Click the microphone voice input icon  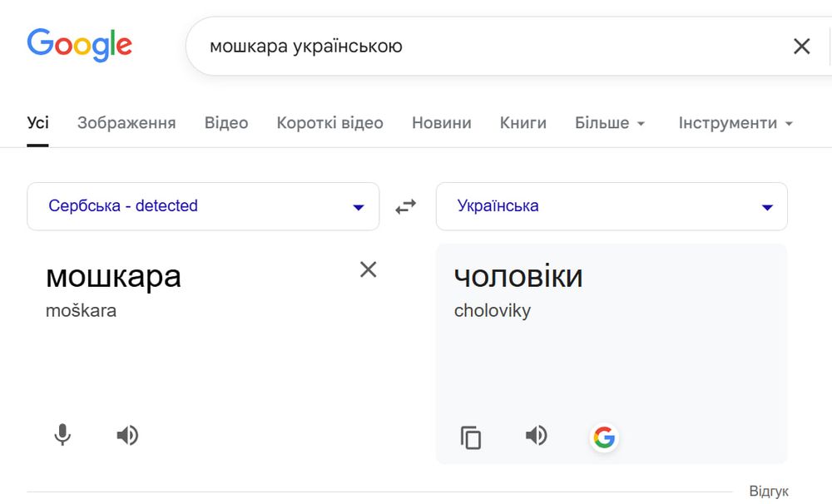pyautogui.click(x=62, y=435)
